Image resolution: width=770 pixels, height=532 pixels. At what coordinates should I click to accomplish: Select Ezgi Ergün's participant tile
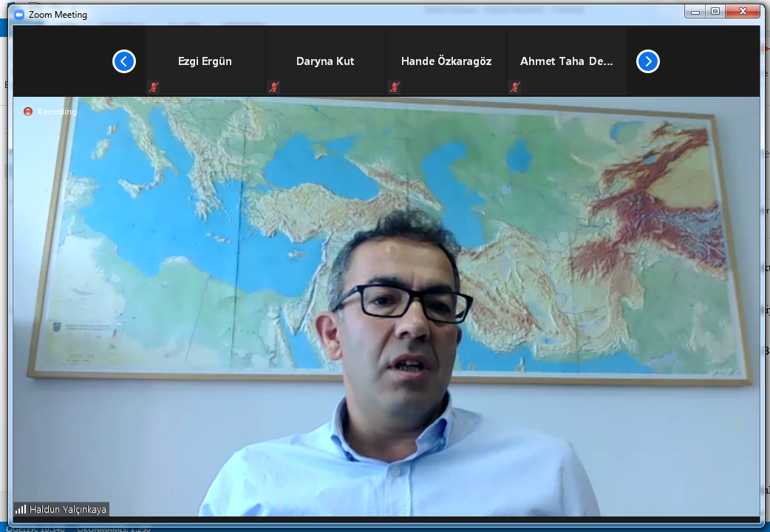(205, 61)
